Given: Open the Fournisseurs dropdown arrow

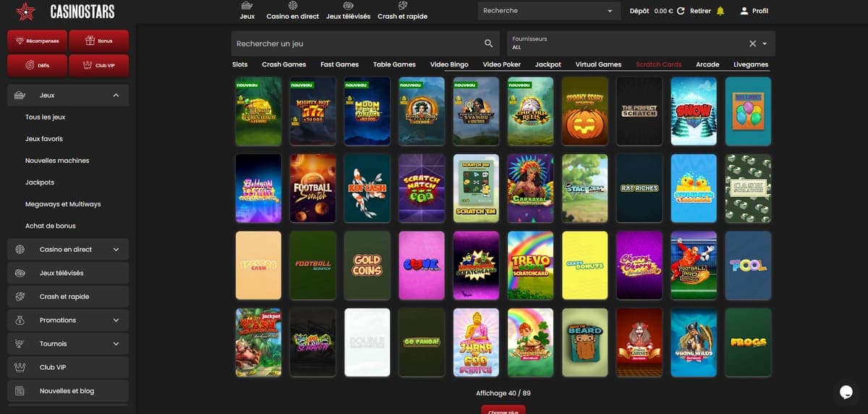Looking at the screenshot, I should coord(765,43).
